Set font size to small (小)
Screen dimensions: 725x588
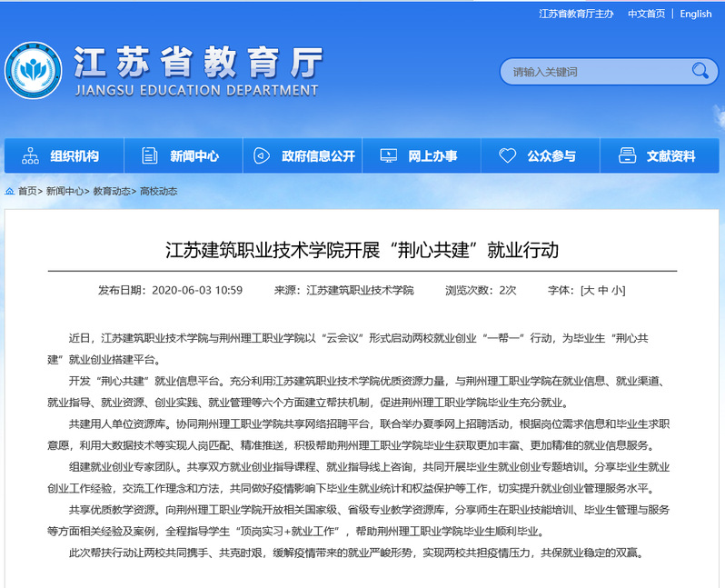[x=616, y=291]
